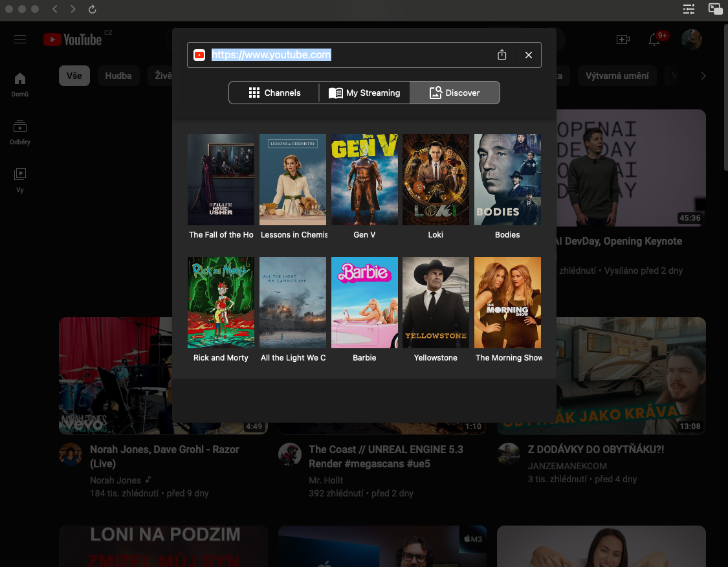728x567 pixels.
Task: Open Lessons in Chemistry poster
Action: click(x=293, y=180)
